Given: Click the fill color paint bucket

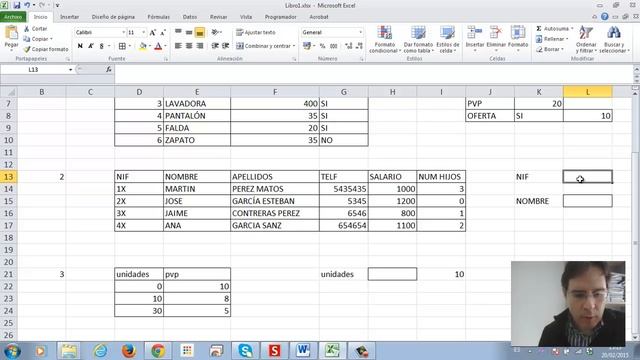Looking at the screenshot, I should (142, 46).
